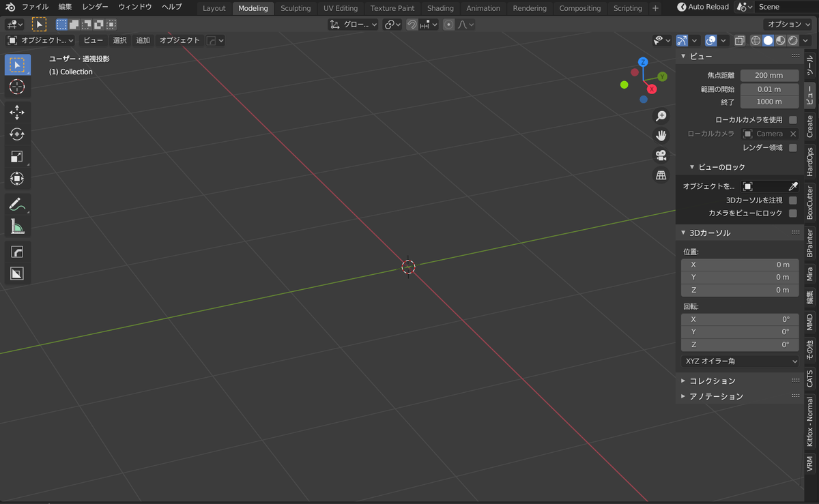This screenshot has width=819, height=504.
Task: Select solid viewport shading
Action: coord(768,41)
